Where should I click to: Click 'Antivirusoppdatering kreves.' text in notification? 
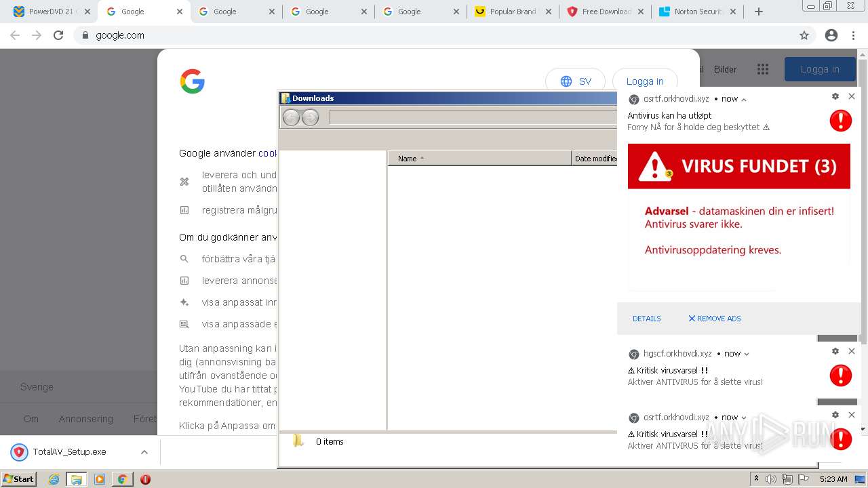coord(713,250)
